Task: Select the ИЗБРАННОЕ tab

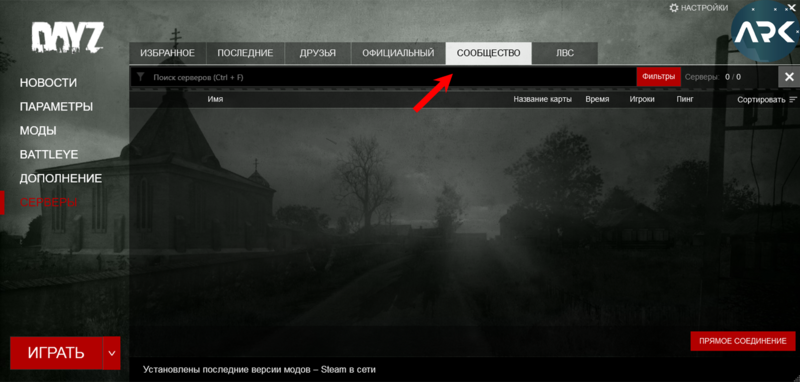Action: 167,53
